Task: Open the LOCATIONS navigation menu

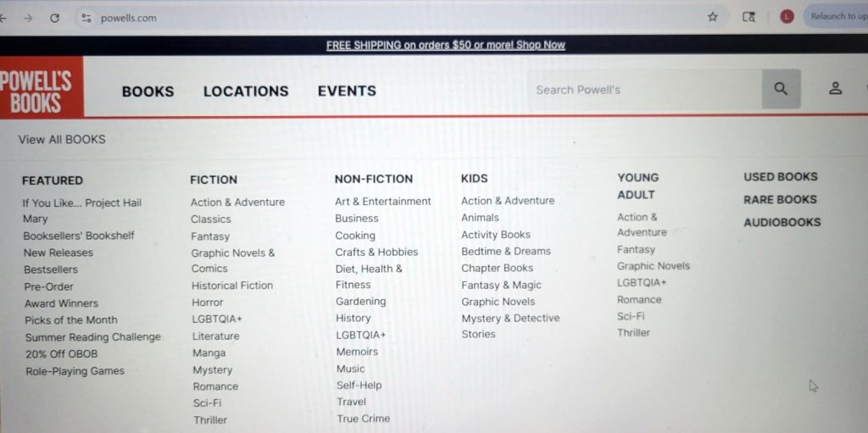Action: click(246, 92)
